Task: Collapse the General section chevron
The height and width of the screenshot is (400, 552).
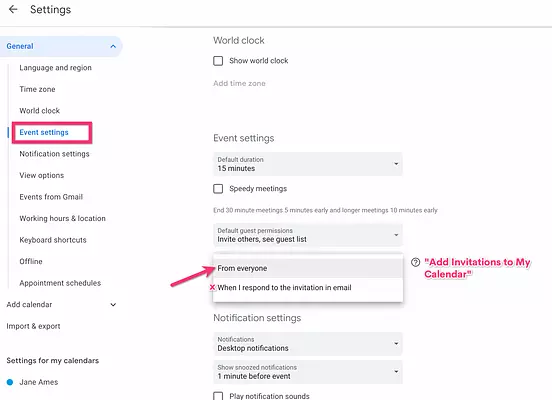Action: [x=113, y=46]
